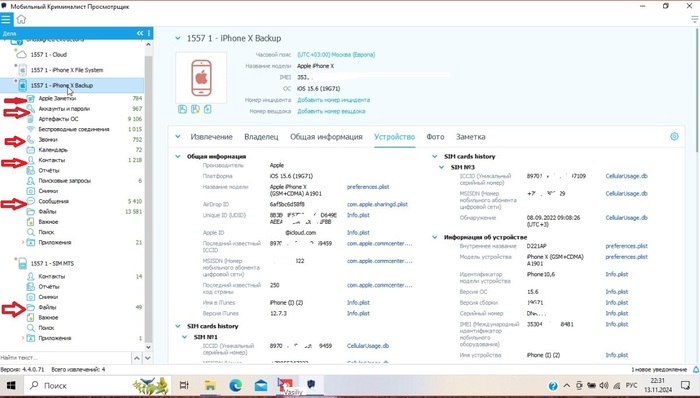The height and width of the screenshot is (398, 700).
Task: Open Mail app from taskbar
Action: tap(261, 386)
